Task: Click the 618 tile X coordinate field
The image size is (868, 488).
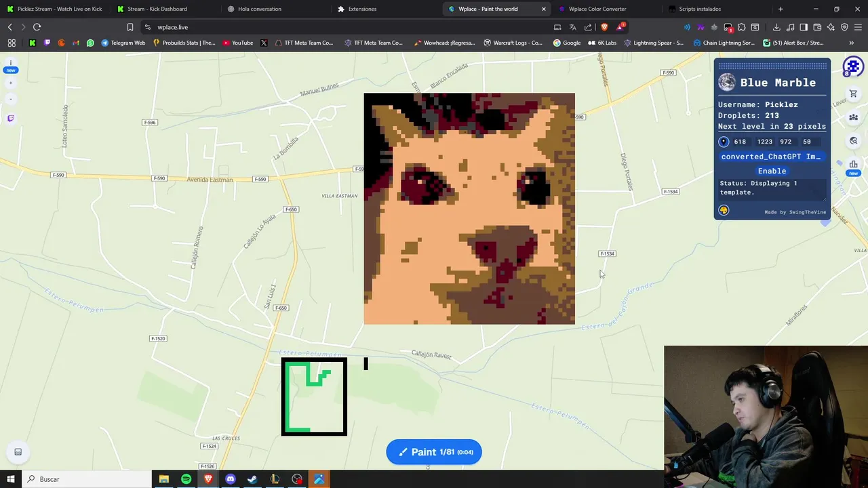Action: 742,142
